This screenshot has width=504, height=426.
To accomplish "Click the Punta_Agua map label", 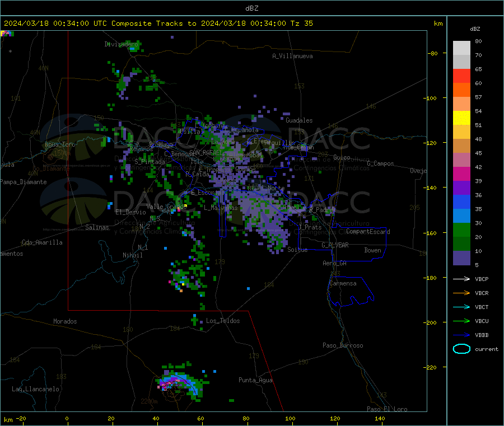I will 255,381.
